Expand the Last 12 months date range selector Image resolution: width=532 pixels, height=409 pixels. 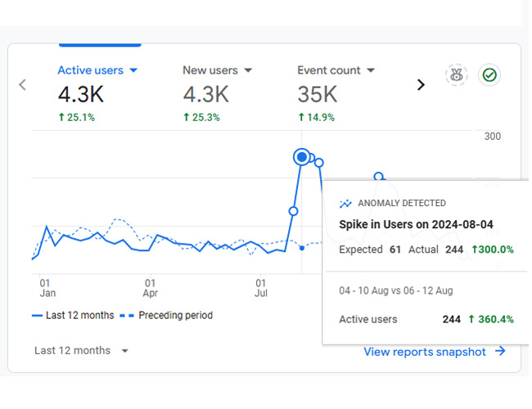pyautogui.click(x=82, y=350)
